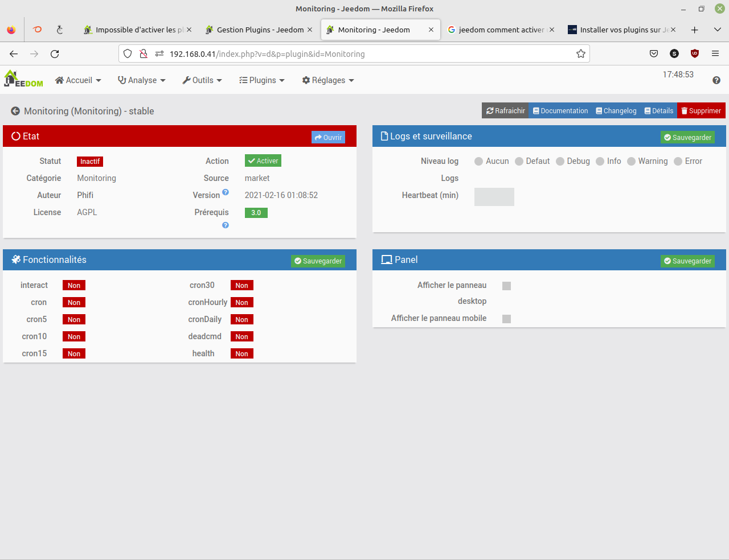Click the Heartbeat (min) input field
Viewport: 729px width, 560px height.
click(494, 197)
